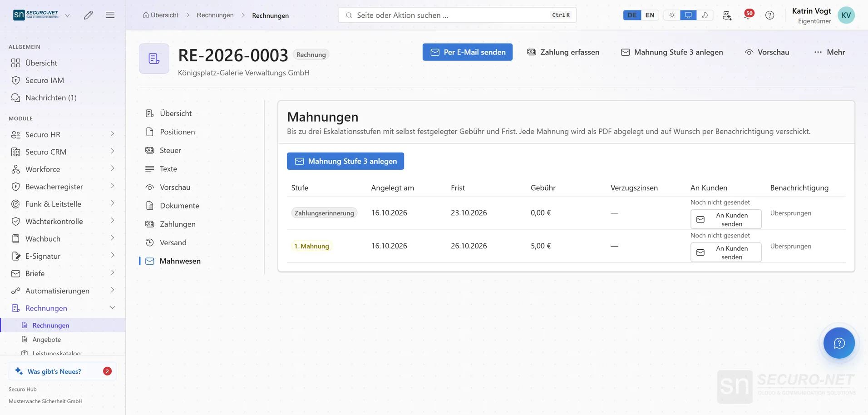
Task: Open the hamburger menu icon
Action: [x=110, y=15]
